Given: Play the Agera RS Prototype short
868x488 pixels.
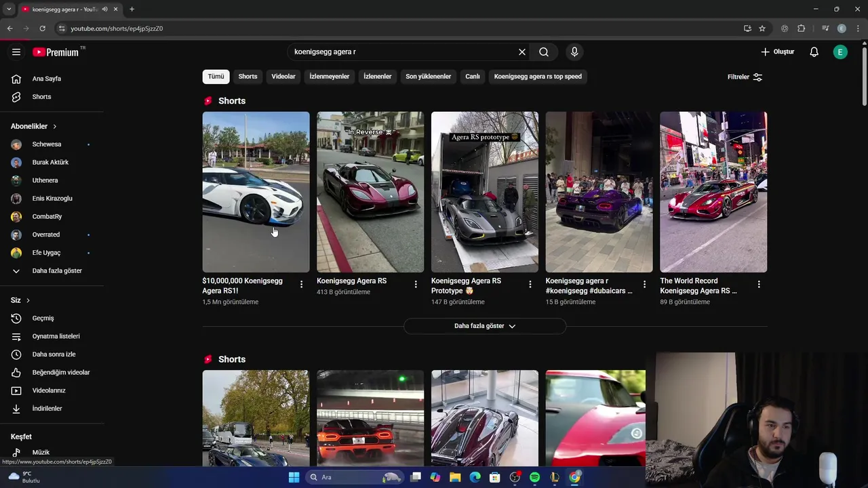Looking at the screenshot, I should pos(485,192).
